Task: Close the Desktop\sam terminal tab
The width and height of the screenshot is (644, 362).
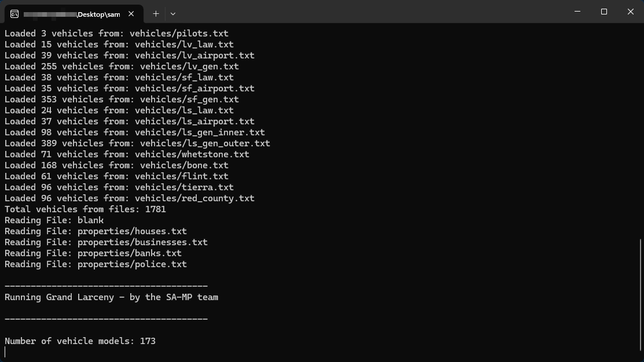Action: (x=131, y=14)
